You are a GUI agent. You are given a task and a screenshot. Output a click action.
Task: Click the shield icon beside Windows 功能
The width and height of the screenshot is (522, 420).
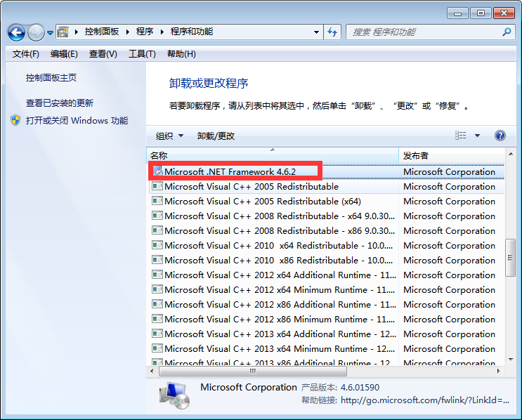point(15,120)
